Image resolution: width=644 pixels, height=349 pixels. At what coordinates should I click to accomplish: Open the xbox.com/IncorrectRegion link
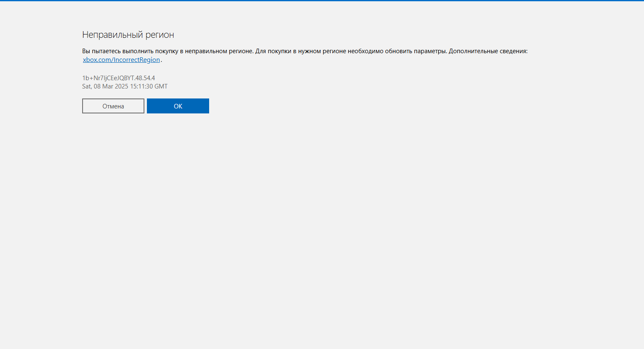122,60
